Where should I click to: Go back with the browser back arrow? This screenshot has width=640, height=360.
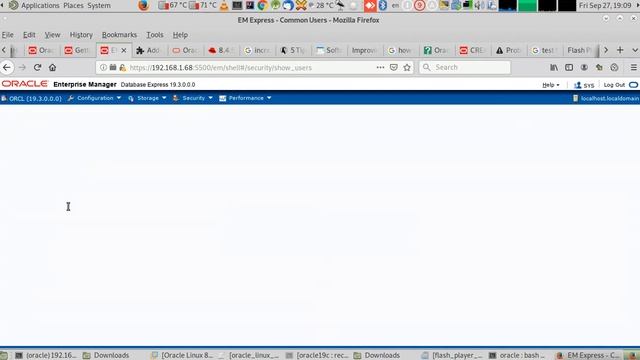pos(7,67)
